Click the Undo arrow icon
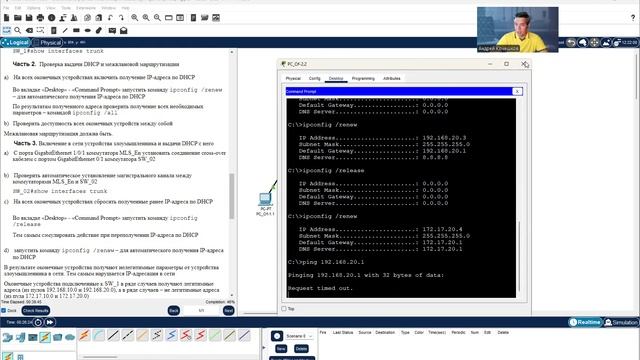The height and width of the screenshot is (360, 640). click(110, 18)
